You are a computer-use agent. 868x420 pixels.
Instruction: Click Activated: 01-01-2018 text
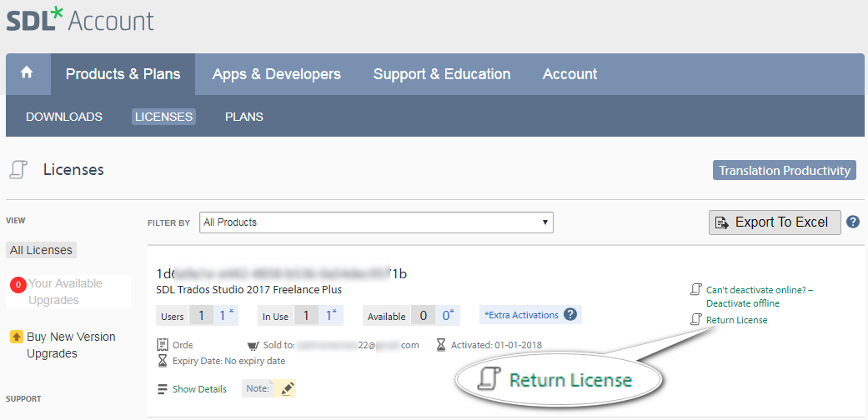497,345
